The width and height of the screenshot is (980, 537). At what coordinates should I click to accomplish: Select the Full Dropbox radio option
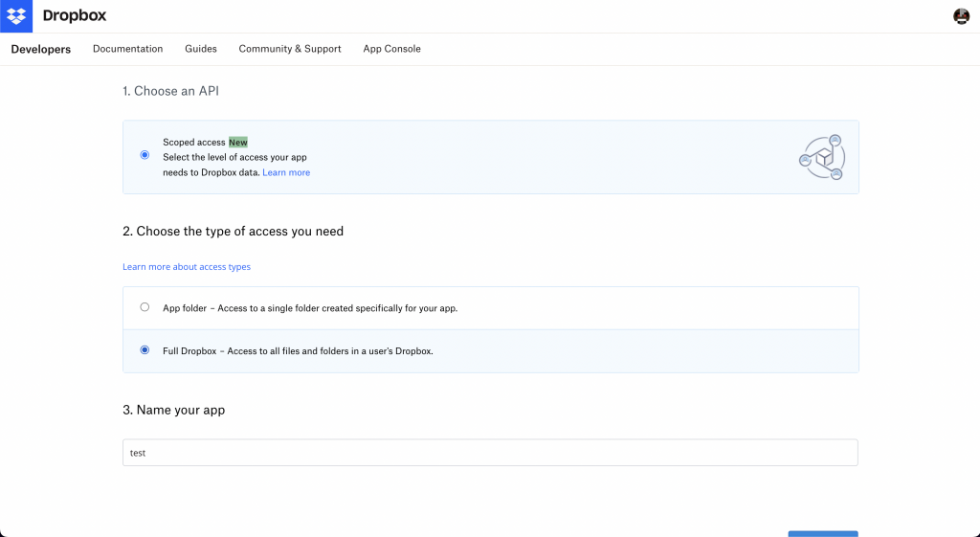145,350
